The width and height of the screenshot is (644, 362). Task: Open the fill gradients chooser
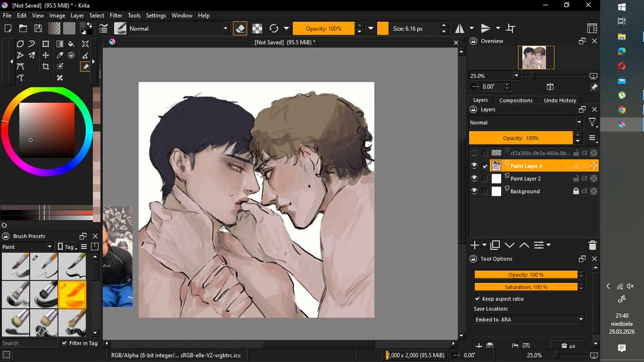[x=54, y=28]
